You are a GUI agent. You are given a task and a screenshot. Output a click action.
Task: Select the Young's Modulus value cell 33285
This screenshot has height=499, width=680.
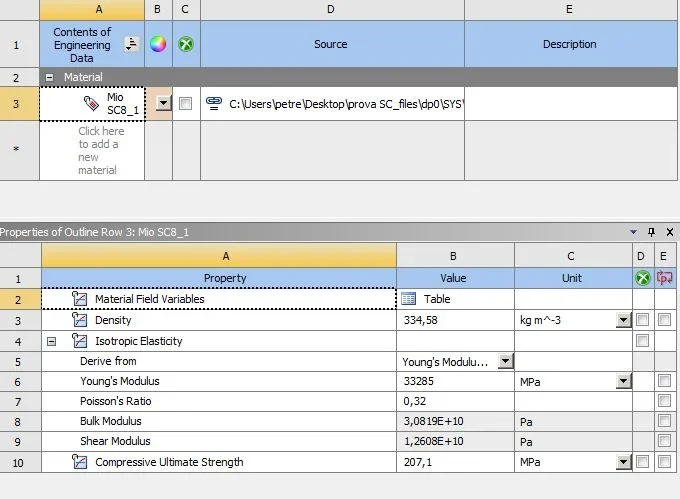[x=455, y=381]
